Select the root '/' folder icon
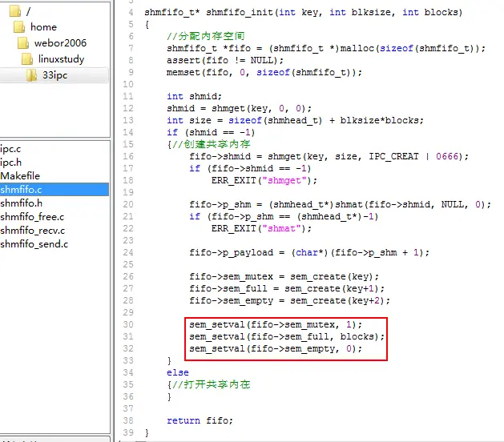 (15, 11)
